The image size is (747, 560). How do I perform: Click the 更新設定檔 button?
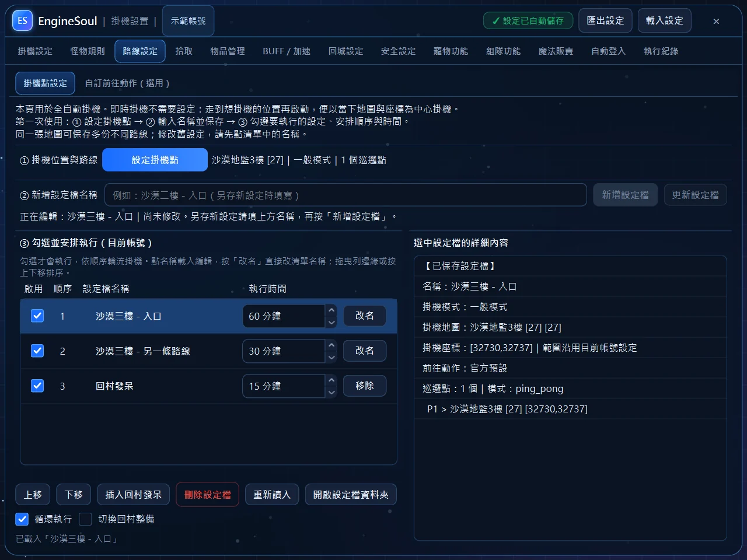coord(696,195)
